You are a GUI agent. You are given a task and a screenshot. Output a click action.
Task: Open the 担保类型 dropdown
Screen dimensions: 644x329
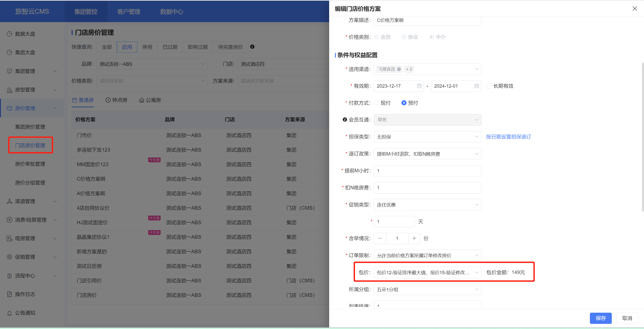(x=427, y=137)
